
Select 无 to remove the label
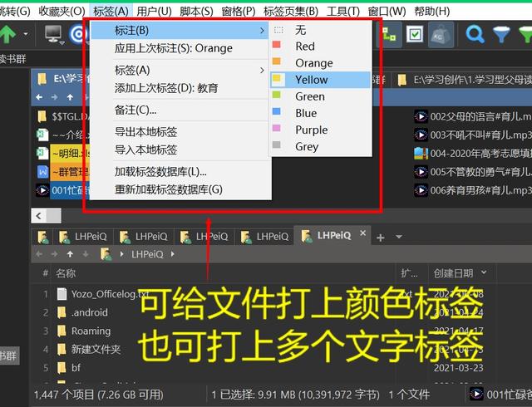300,30
